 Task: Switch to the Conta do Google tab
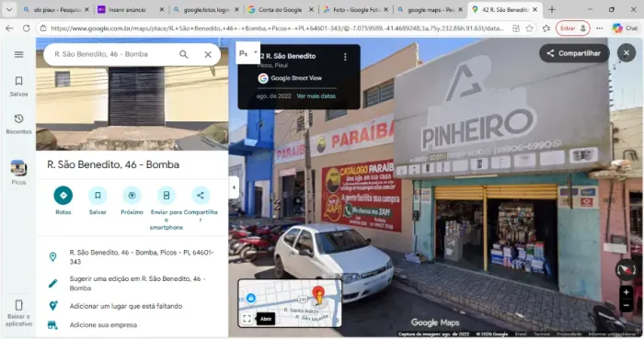[280, 9]
